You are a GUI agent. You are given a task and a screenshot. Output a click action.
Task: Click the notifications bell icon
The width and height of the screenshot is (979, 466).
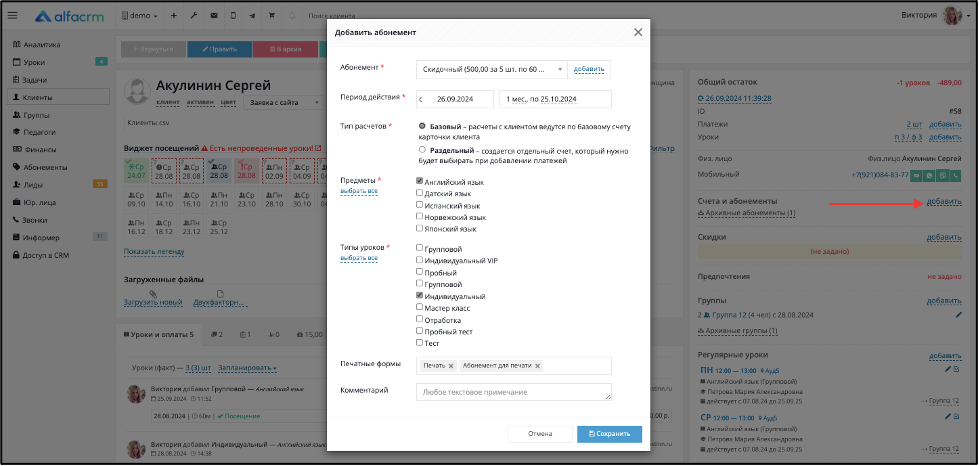tap(292, 16)
